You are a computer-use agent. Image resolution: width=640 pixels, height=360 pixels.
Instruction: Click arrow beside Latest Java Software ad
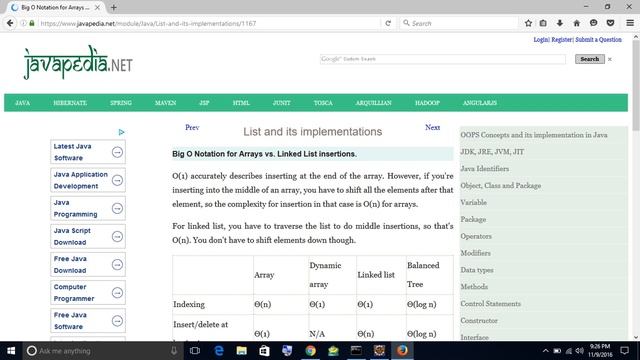[x=117, y=152]
